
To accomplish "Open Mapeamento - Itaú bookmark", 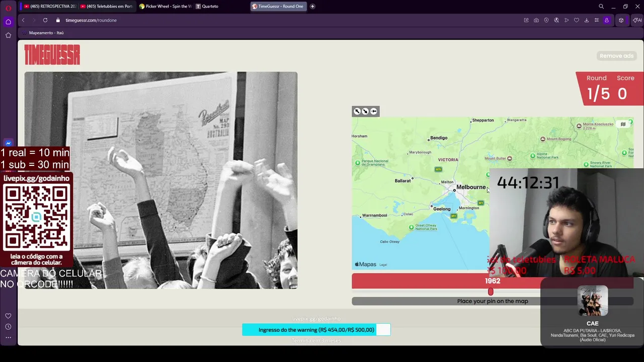I will click(43, 33).
